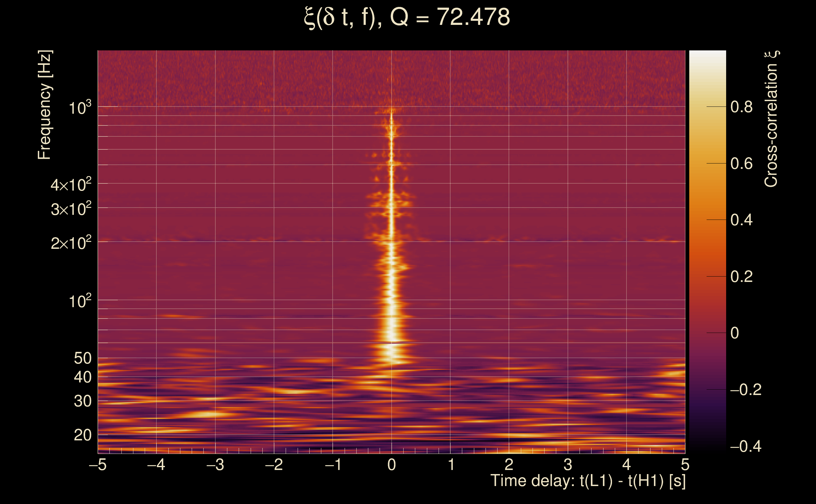Click the 0 tick label on the colorbar

(735, 333)
